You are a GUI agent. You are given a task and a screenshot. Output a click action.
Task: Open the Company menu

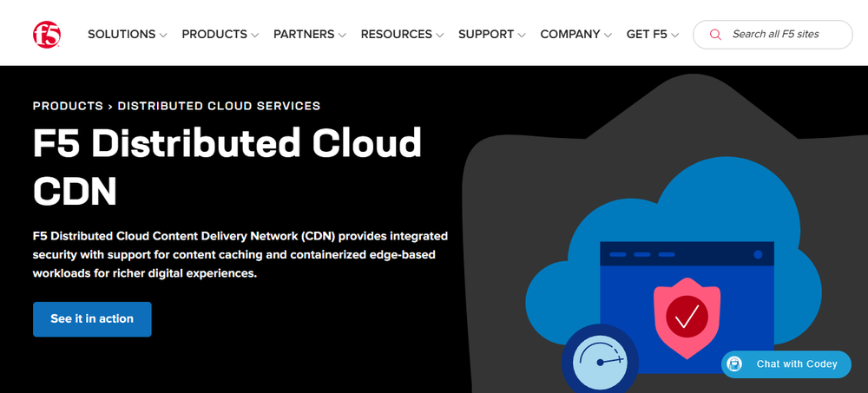tap(575, 35)
